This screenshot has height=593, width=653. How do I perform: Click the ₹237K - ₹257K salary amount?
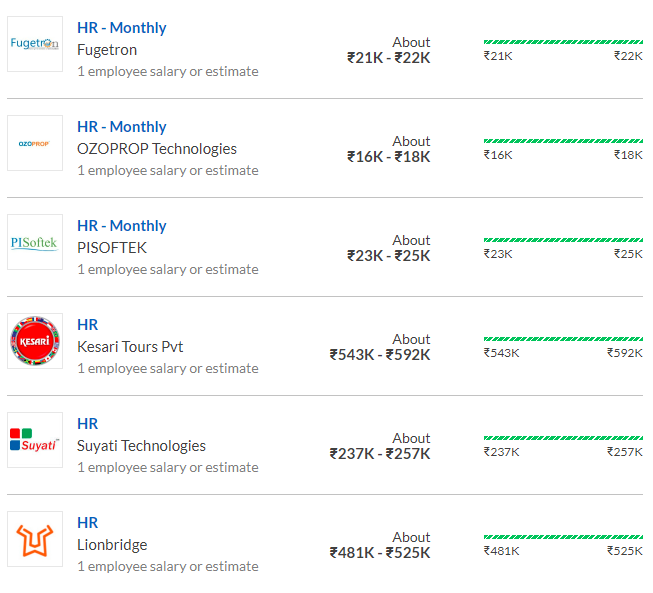click(x=380, y=454)
